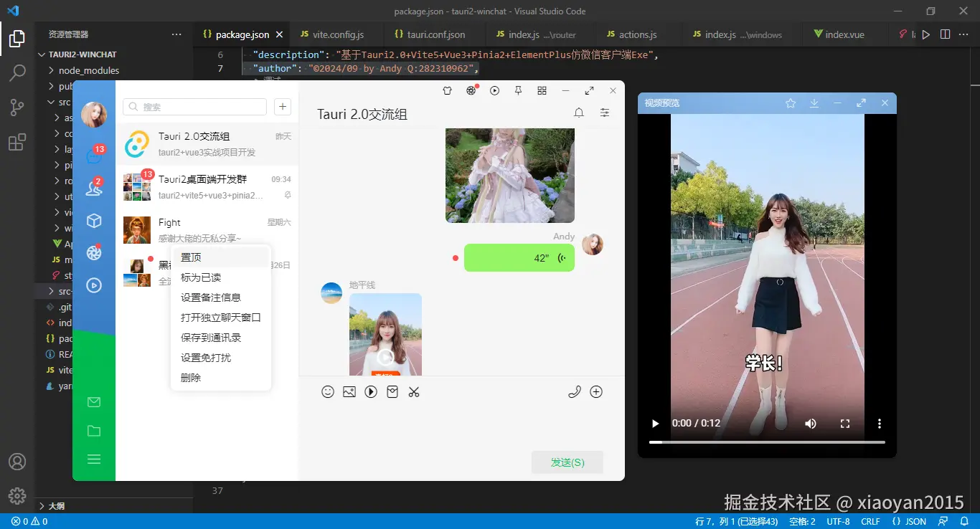Click the video channel play icon in sidebar
Viewport: 980px width, 529px height.
[94, 285]
